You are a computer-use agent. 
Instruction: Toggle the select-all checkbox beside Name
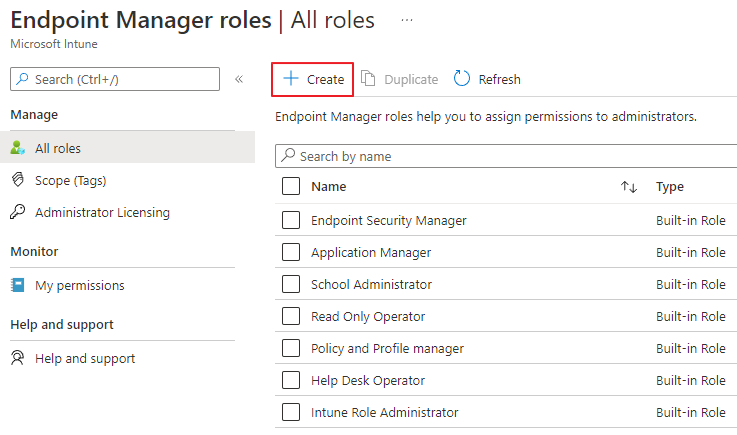[291, 186]
